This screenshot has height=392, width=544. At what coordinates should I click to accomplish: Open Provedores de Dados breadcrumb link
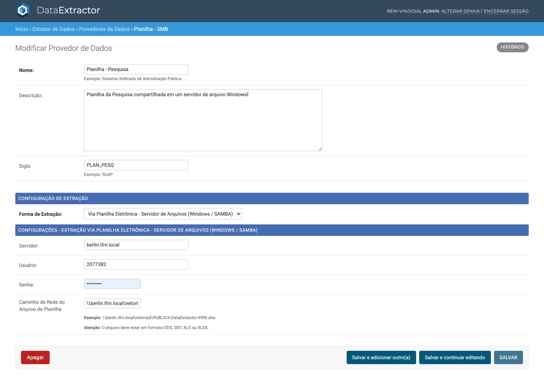[104, 29]
